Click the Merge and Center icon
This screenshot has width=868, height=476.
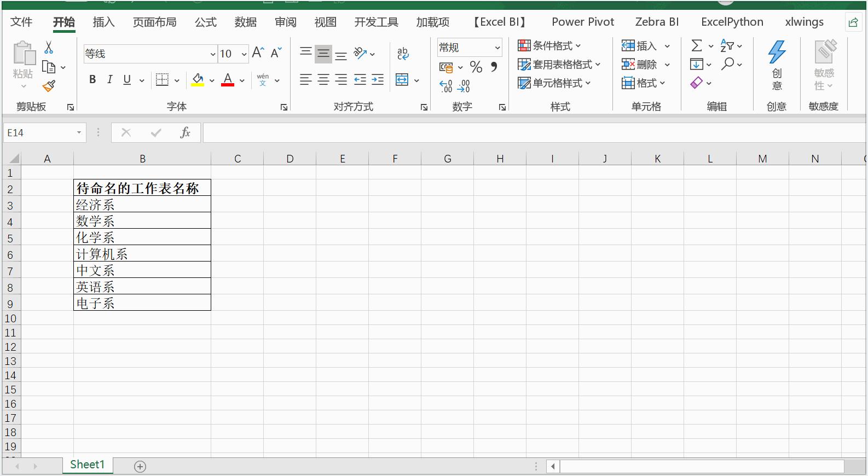point(402,80)
